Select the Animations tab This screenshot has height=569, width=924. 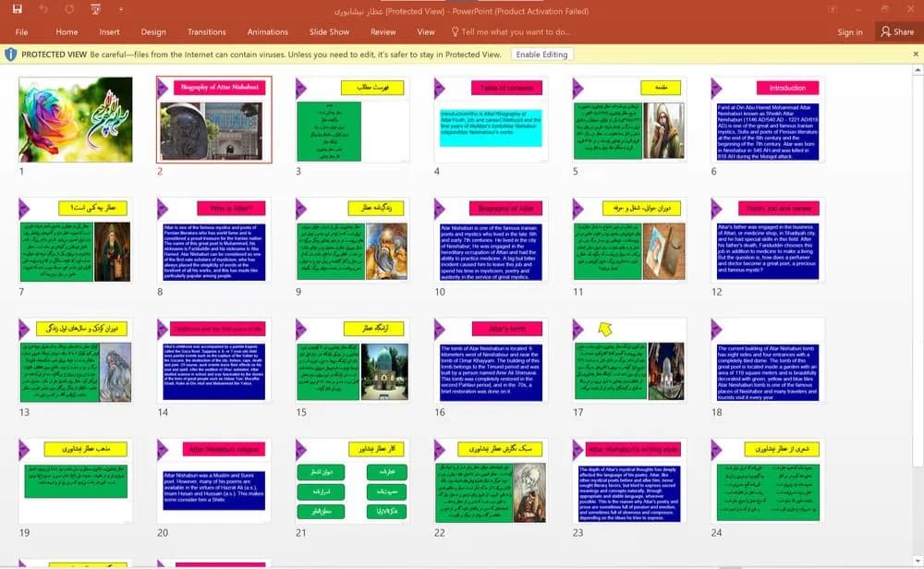point(268,31)
